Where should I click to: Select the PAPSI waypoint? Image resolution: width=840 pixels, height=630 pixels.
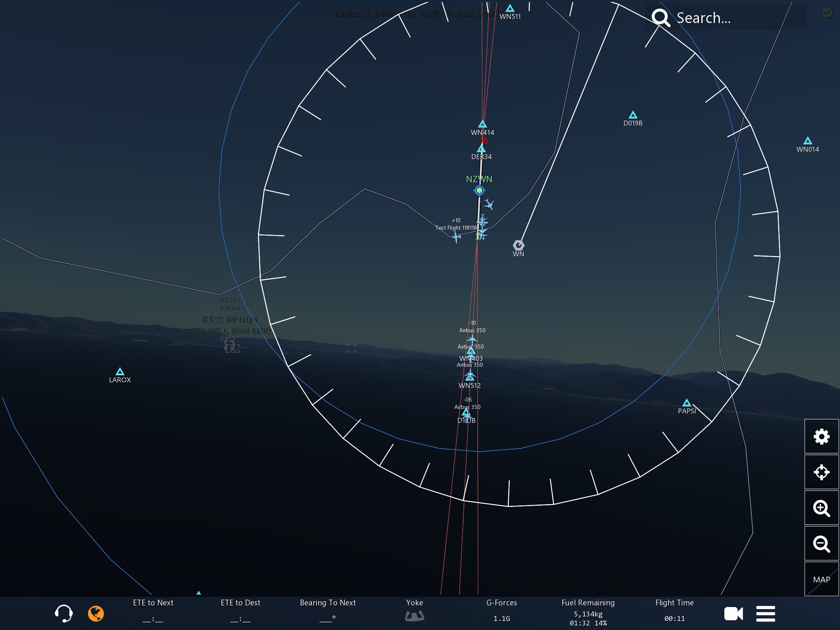pos(687,403)
